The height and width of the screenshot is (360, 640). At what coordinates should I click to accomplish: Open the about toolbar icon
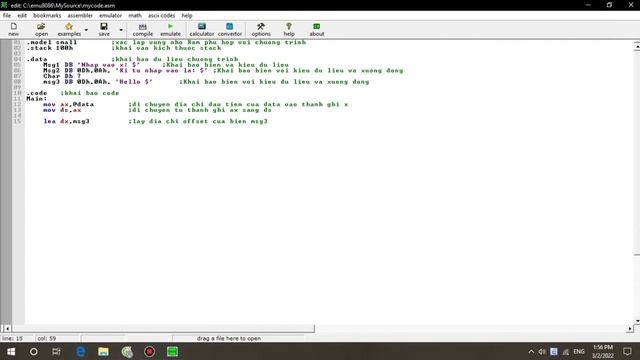coord(317,29)
